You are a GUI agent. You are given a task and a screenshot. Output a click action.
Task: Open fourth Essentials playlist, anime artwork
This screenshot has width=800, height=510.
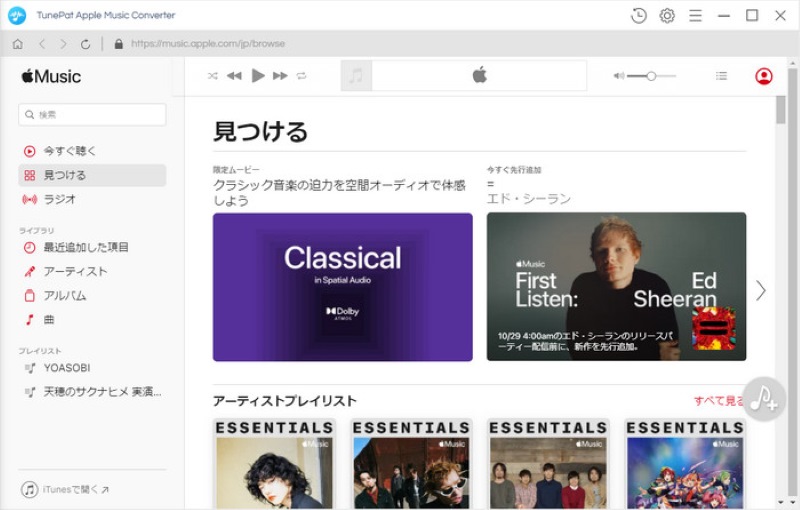point(685,464)
